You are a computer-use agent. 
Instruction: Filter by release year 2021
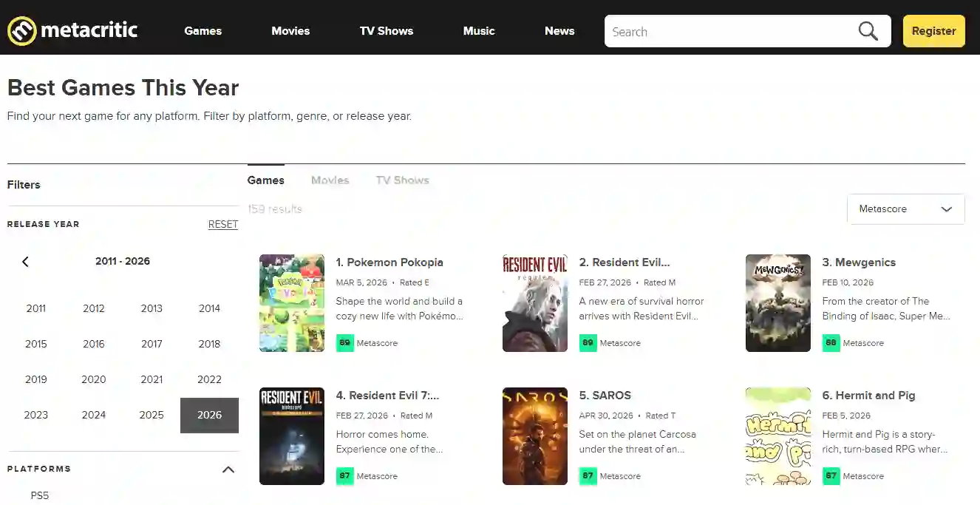[152, 379]
